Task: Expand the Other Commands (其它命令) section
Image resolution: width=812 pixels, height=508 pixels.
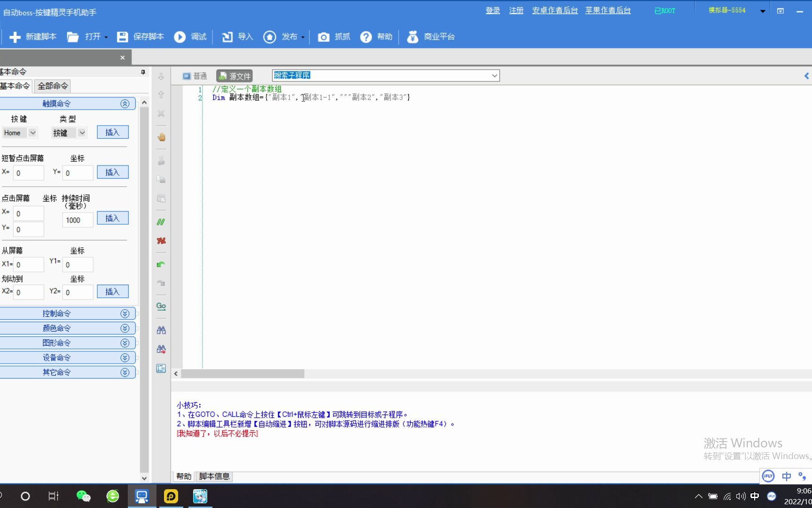Action: [125, 373]
